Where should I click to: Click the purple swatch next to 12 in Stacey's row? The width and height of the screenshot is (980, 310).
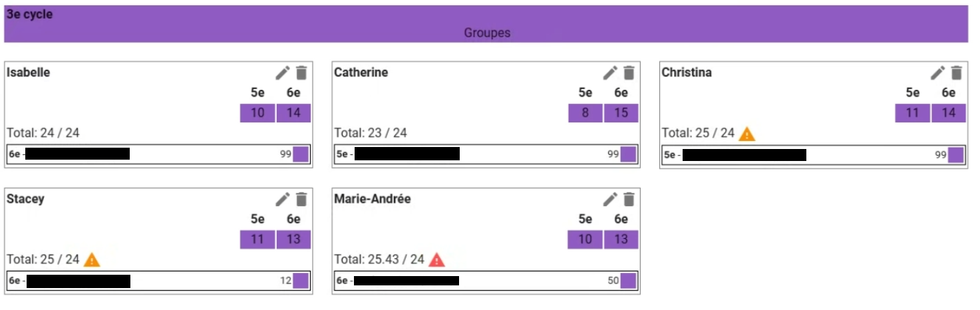click(x=301, y=281)
